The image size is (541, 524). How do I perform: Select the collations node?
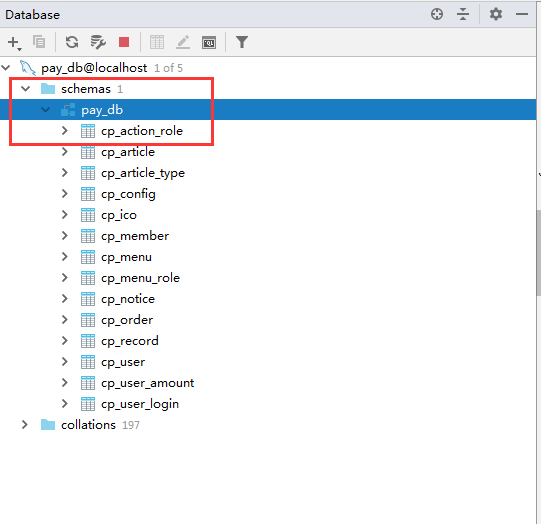(88, 425)
